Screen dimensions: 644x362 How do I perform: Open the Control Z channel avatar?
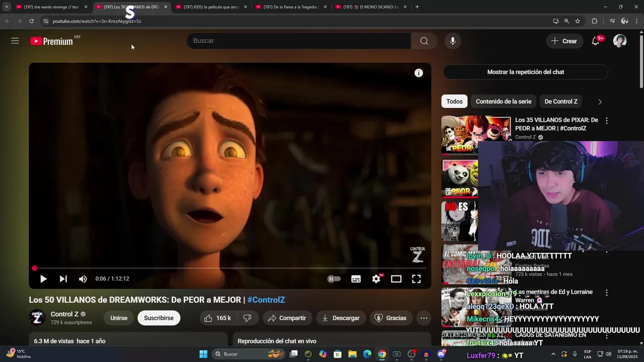37,318
